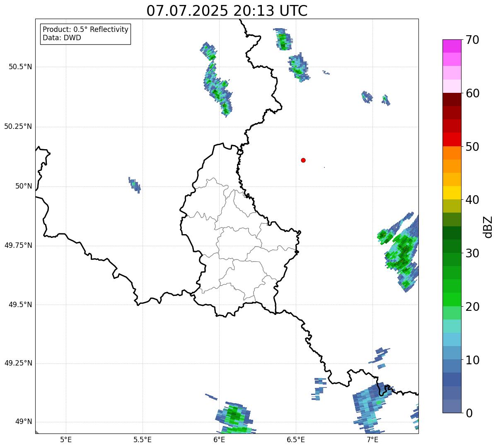Viewport: 498px width, 448px height.
Task: Click the 49.75°N latitude label
Action: 18,245
